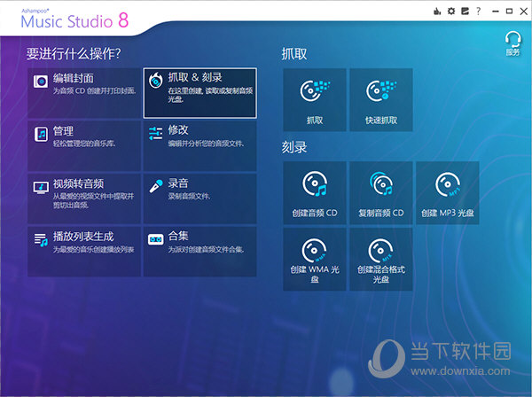Open the 播放列表生成 title text

pyautogui.click(x=83, y=237)
